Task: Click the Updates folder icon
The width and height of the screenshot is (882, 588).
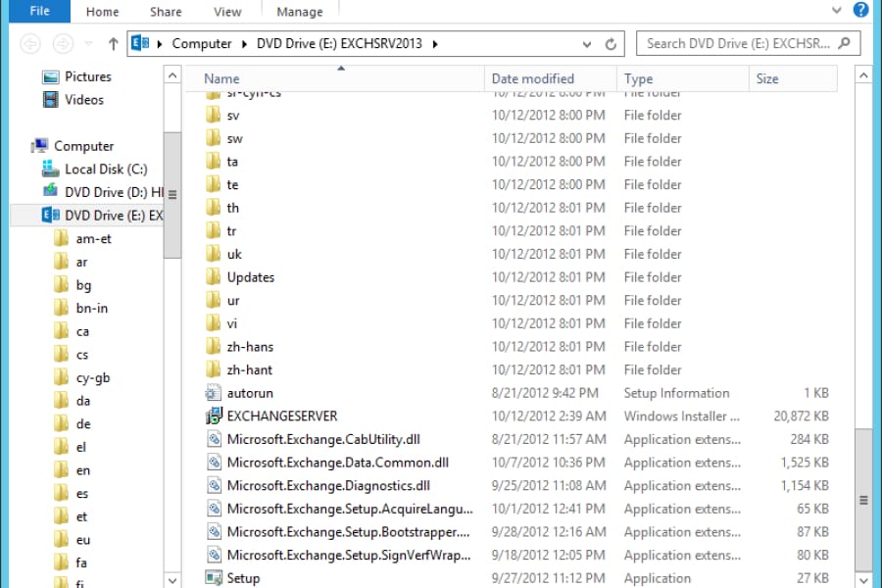Action: click(214, 276)
